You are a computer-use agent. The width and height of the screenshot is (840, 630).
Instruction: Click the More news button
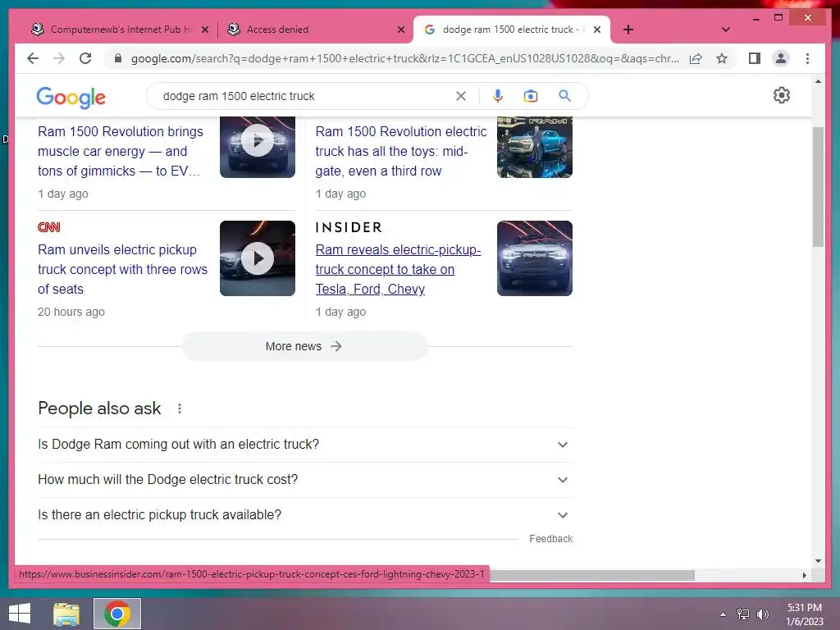(x=304, y=346)
